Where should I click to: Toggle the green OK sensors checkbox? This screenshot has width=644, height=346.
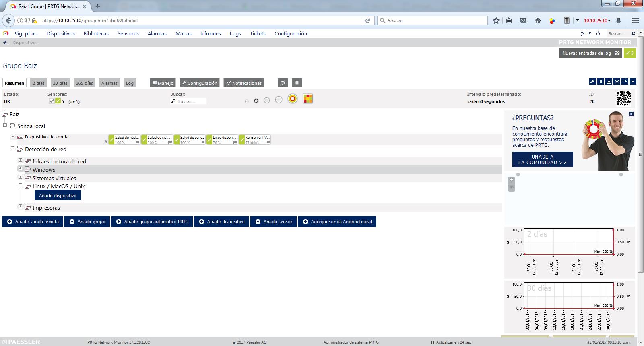tap(58, 101)
